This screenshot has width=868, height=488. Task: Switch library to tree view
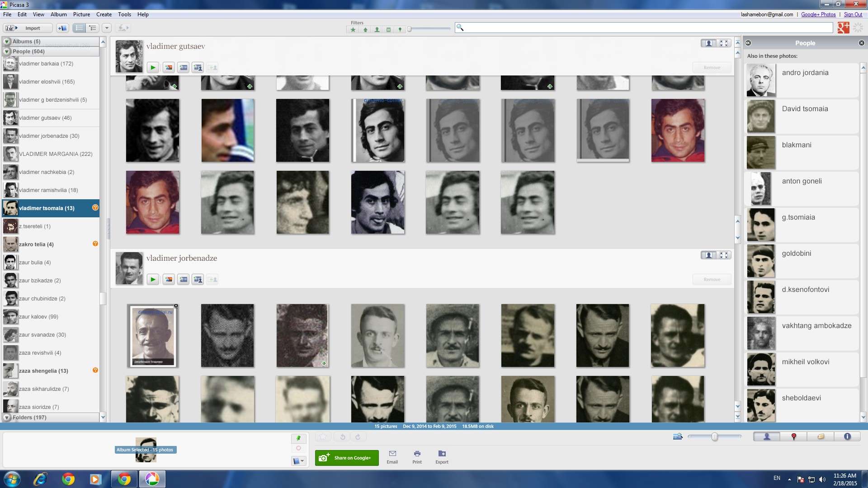[x=93, y=28]
